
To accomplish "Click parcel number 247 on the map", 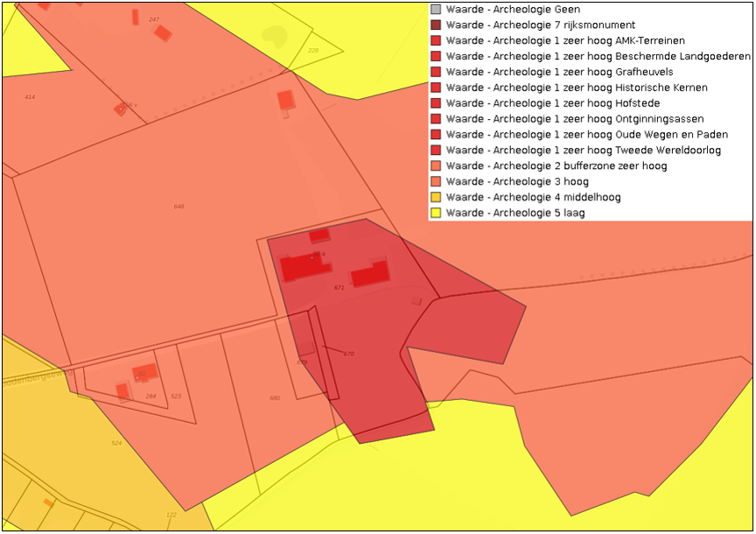I will tap(154, 20).
